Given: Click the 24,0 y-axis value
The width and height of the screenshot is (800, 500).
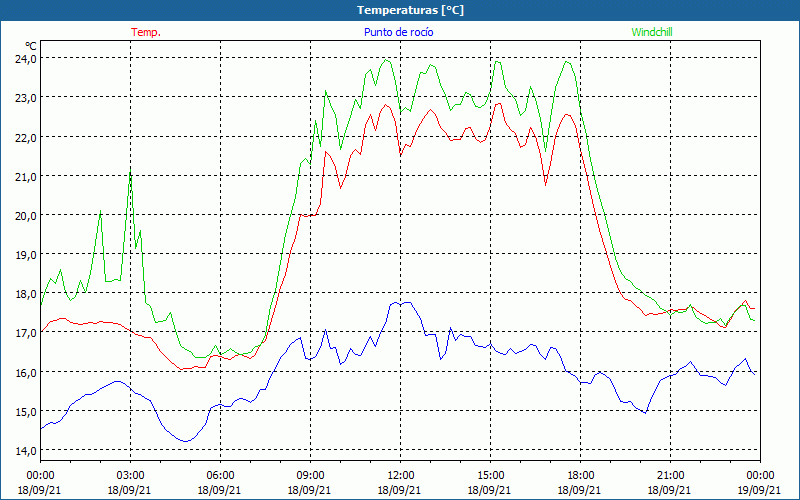Looking at the screenshot, I should coord(26,58).
